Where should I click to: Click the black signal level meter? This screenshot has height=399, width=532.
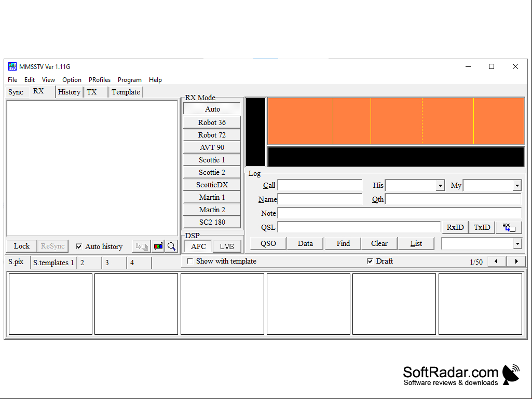click(255, 132)
